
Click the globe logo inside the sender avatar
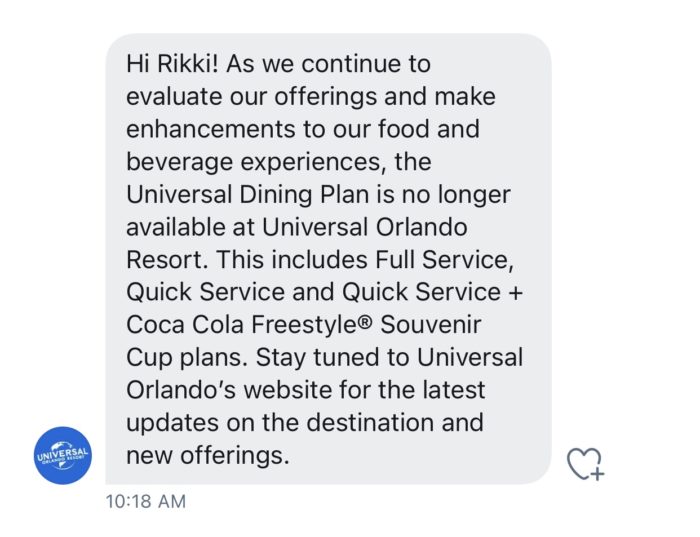click(x=62, y=455)
